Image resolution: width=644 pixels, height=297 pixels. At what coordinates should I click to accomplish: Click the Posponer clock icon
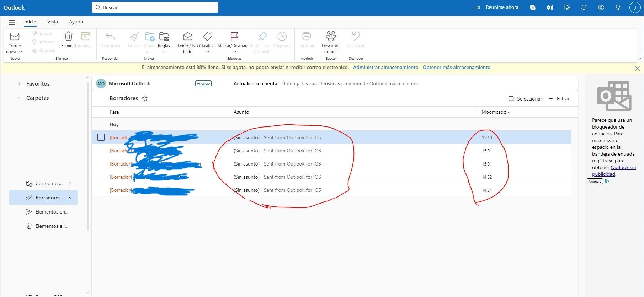click(x=282, y=36)
